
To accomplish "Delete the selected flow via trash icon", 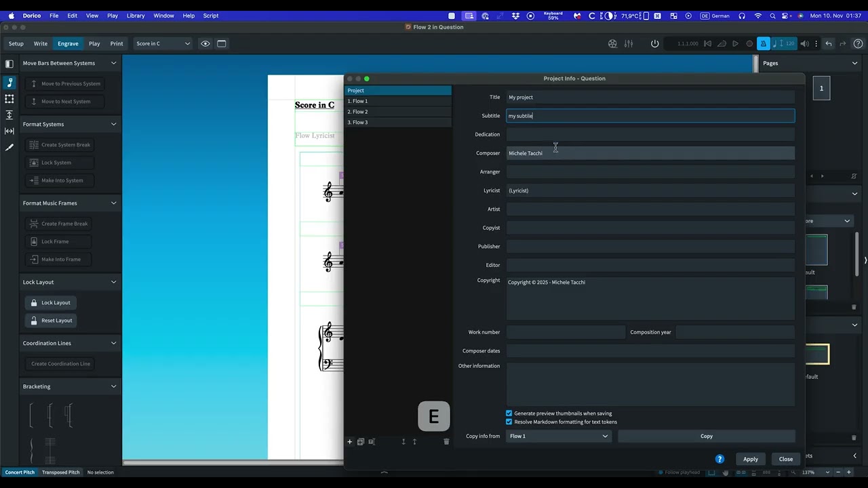I will point(446,442).
